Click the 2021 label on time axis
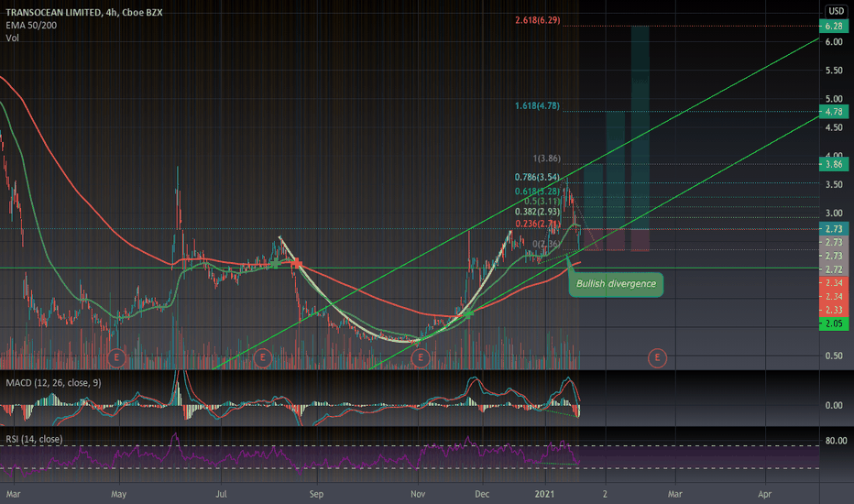The image size is (854, 504). click(x=544, y=494)
